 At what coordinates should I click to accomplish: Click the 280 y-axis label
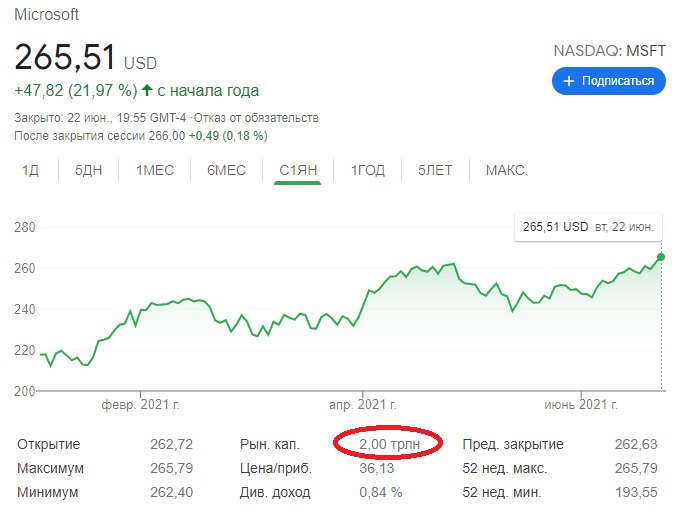(25, 227)
